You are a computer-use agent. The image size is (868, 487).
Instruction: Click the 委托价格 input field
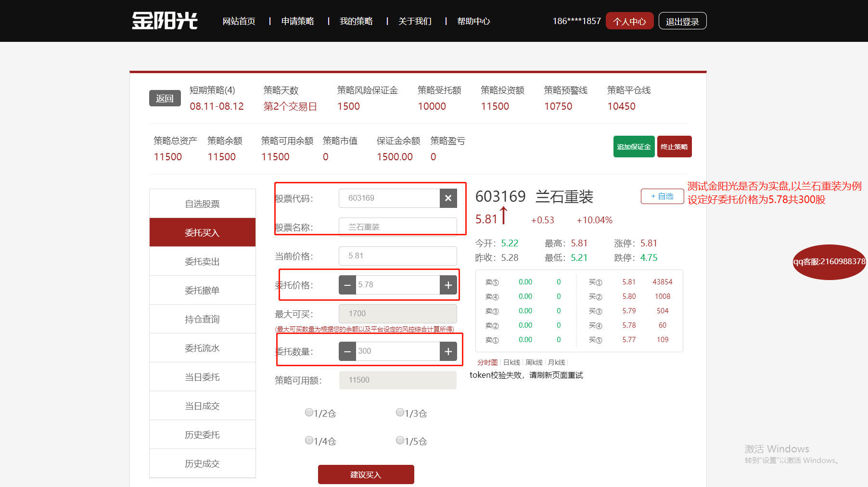pyautogui.click(x=397, y=285)
